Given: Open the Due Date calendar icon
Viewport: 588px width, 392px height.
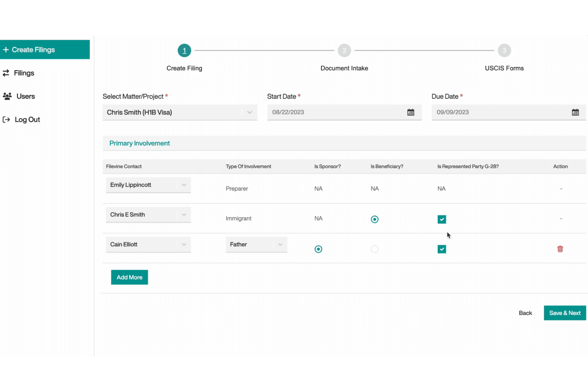Looking at the screenshot, I should click(575, 112).
